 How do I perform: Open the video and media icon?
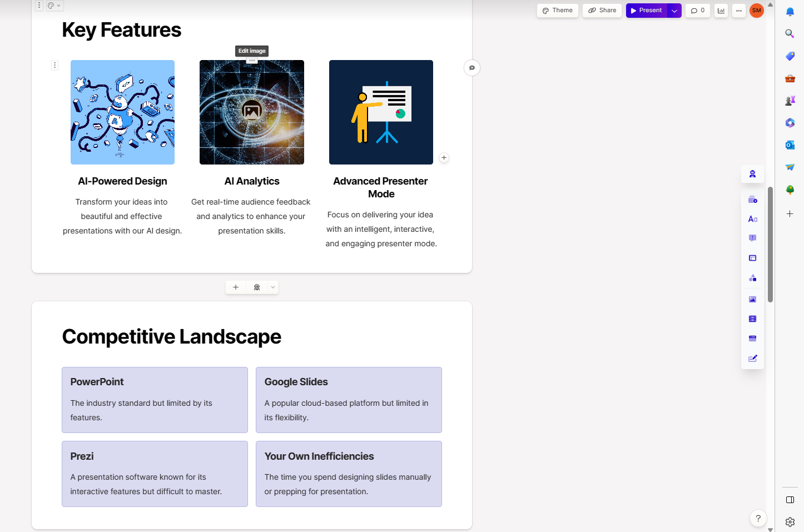752,319
